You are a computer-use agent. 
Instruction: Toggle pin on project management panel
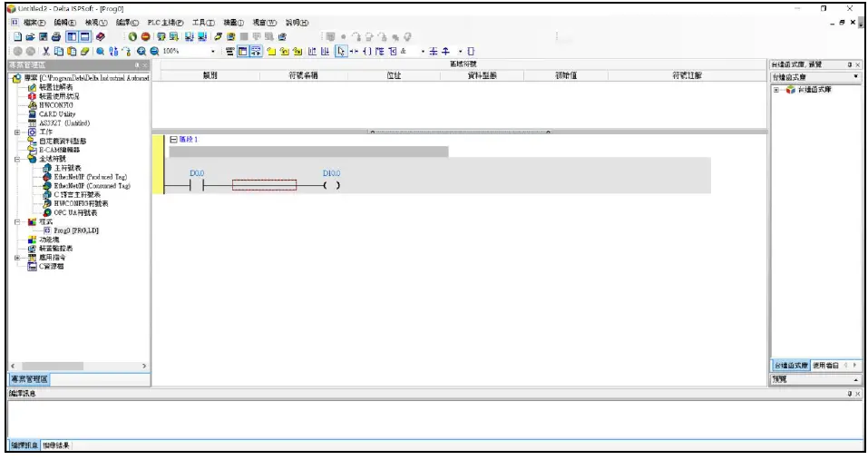(x=137, y=65)
